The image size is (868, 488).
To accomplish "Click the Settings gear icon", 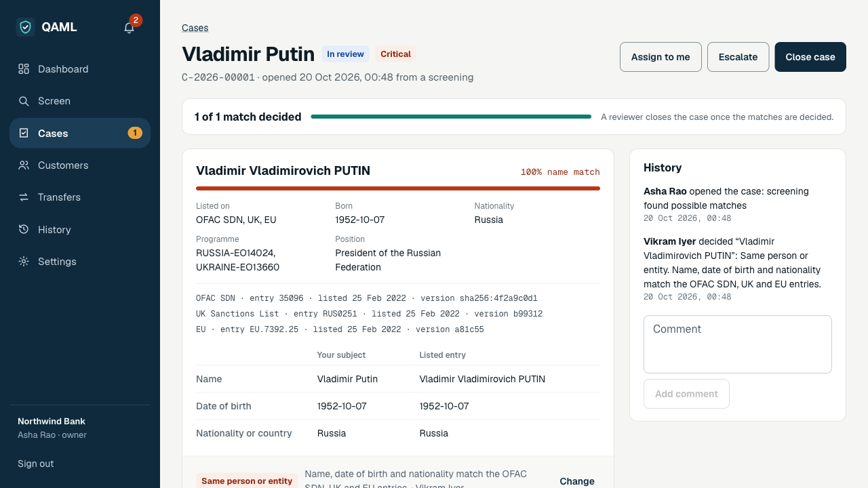I will click(24, 262).
